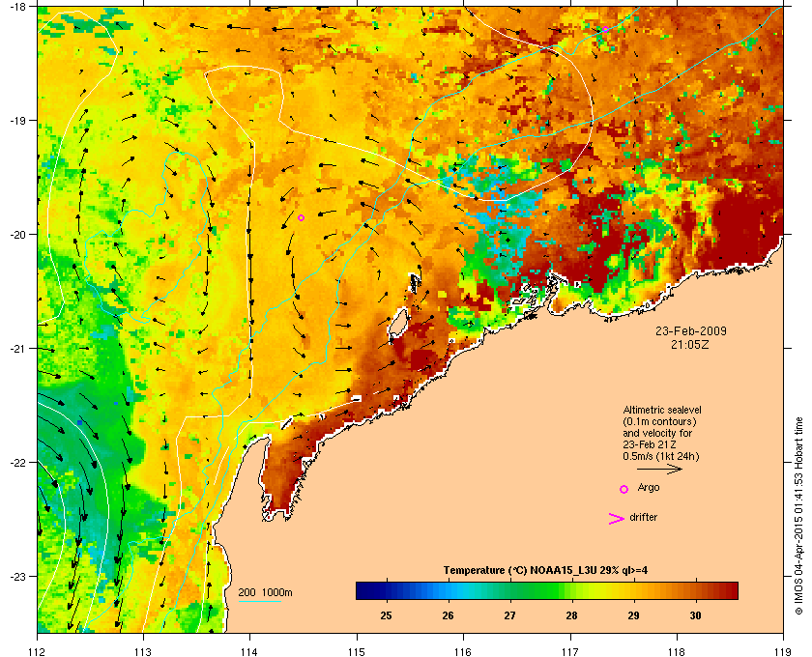Click the 'drifter' legend label

point(643,517)
